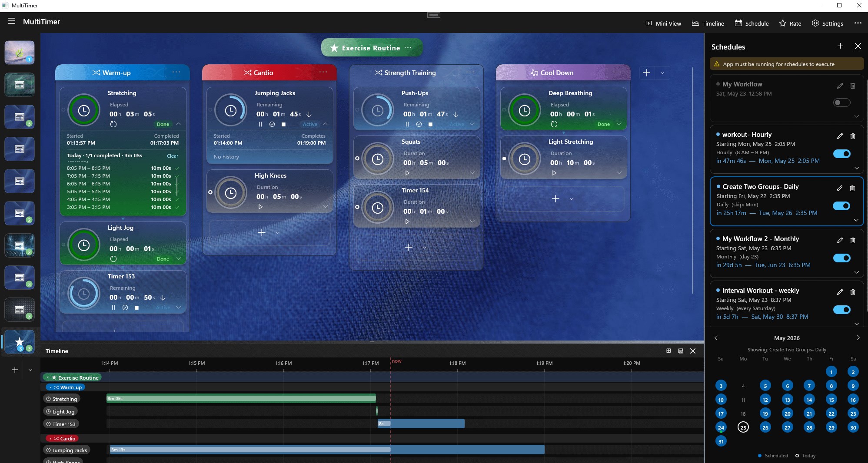Disable the workout- Hourly schedule toggle
Screen dimensions: 868x463
tap(842, 154)
